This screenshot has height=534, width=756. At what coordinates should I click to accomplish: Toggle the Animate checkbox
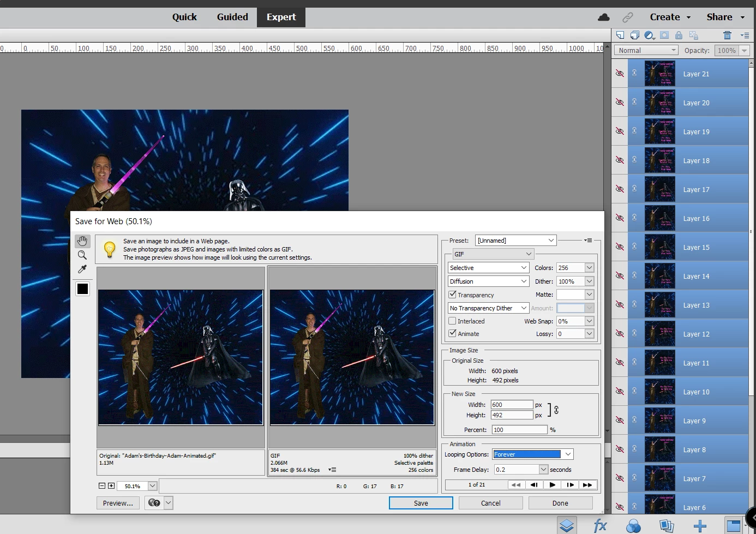pyautogui.click(x=452, y=333)
